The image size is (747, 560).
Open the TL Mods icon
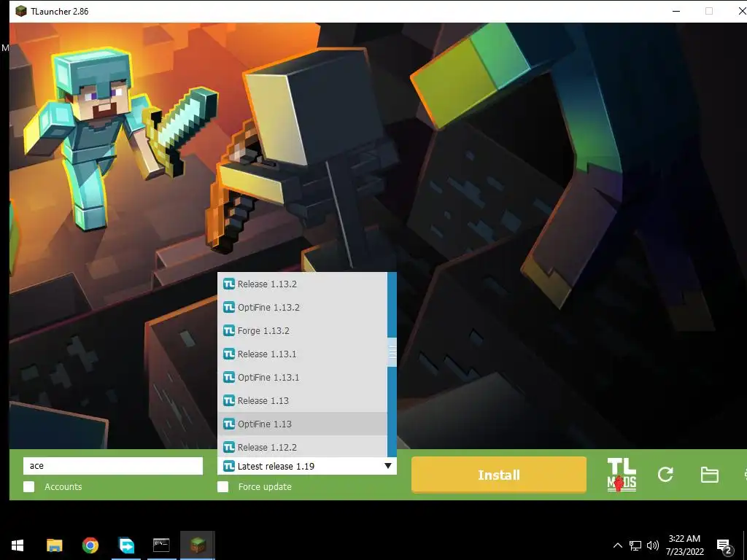point(622,474)
